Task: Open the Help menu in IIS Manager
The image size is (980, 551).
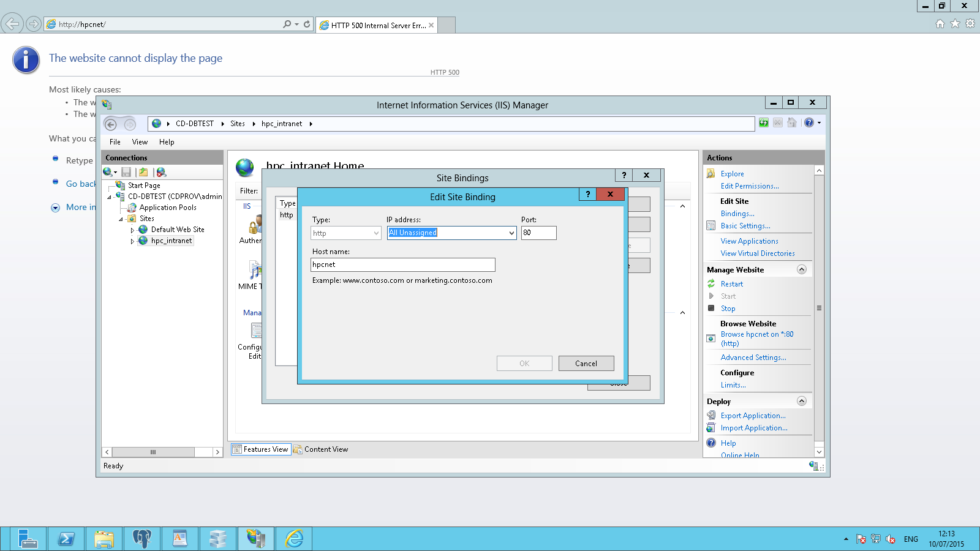Action: coord(167,142)
